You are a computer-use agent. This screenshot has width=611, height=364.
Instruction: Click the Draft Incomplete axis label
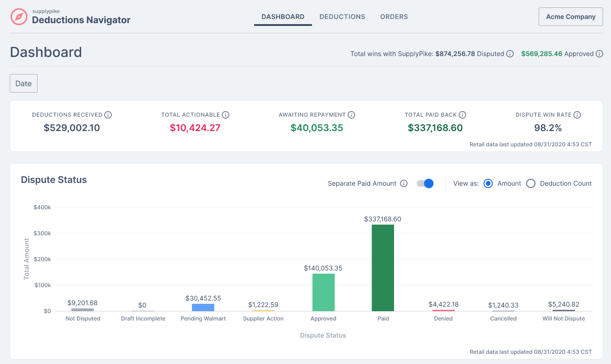click(143, 319)
